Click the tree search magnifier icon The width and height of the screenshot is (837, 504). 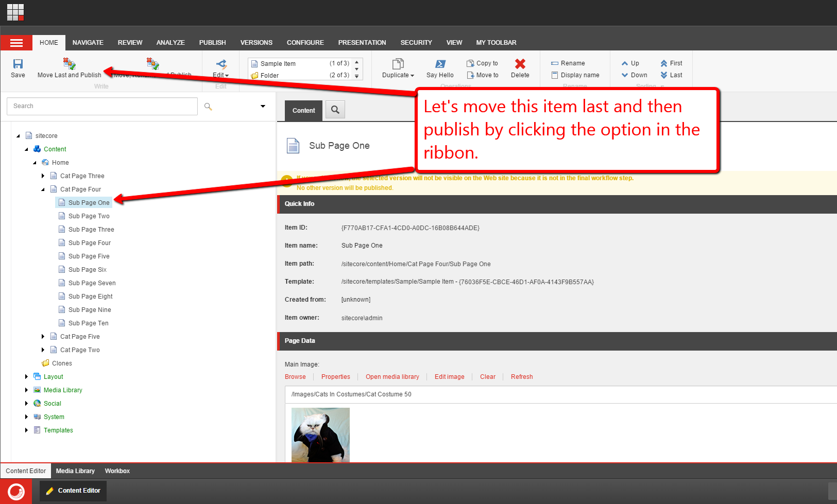[x=208, y=107]
